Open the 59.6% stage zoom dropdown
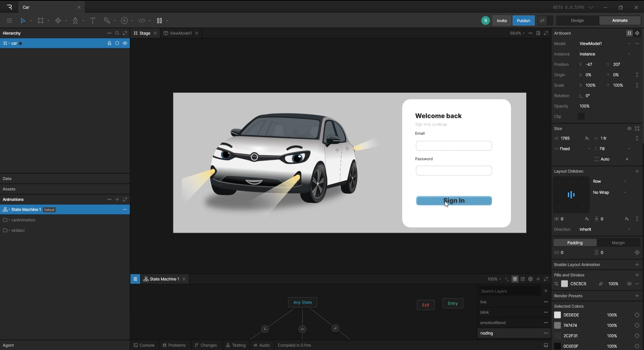 [x=517, y=33]
